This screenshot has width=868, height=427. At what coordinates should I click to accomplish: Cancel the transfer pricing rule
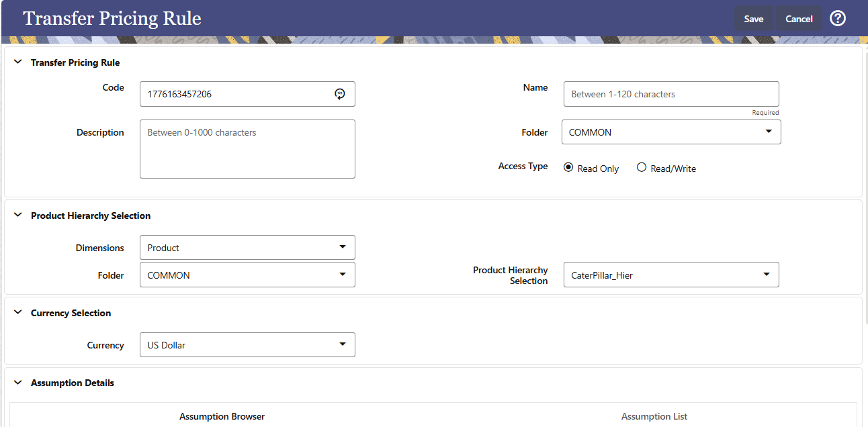coord(799,19)
